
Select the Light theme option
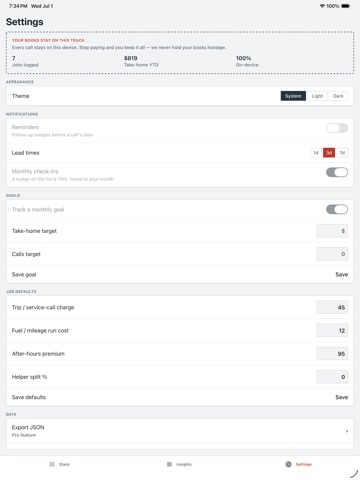[x=317, y=96]
